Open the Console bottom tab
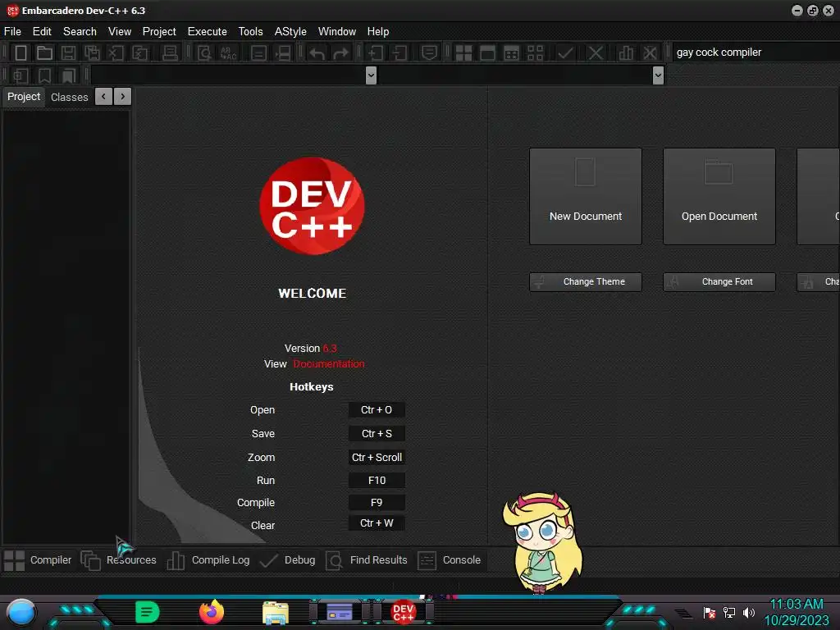The width and height of the screenshot is (840, 630). tap(450, 560)
